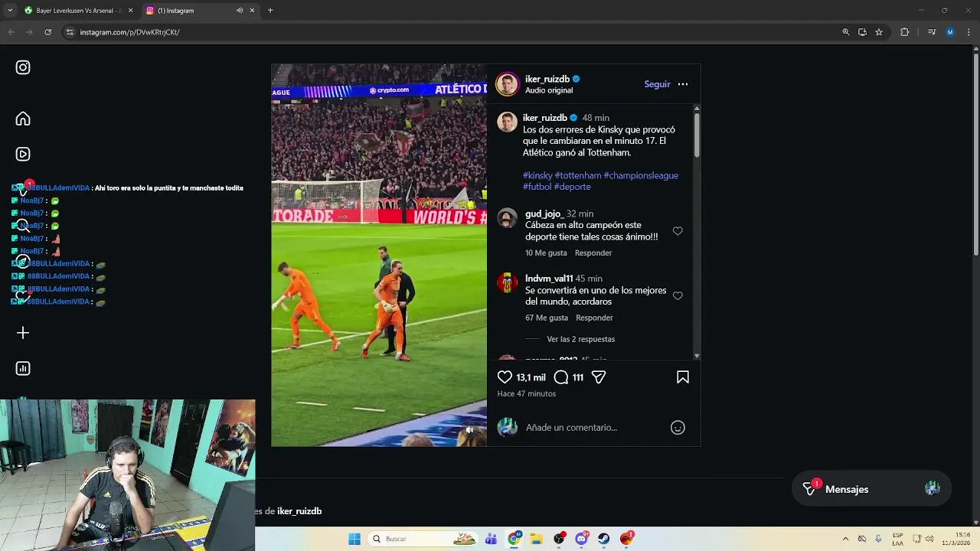Click the iker_ruizdb avatar in the post header

pyautogui.click(x=507, y=84)
